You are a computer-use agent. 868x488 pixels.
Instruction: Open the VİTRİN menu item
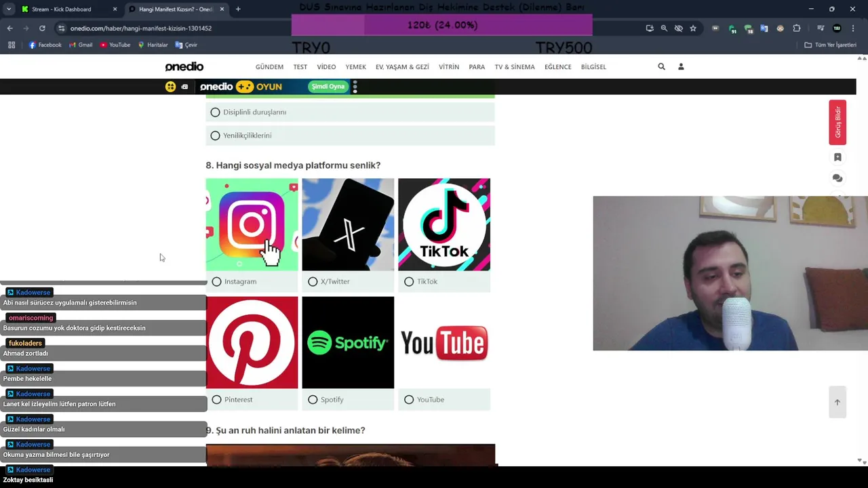(x=449, y=67)
